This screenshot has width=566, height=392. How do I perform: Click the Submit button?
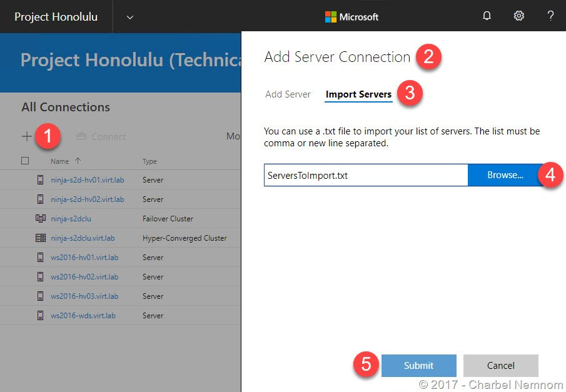point(419,366)
